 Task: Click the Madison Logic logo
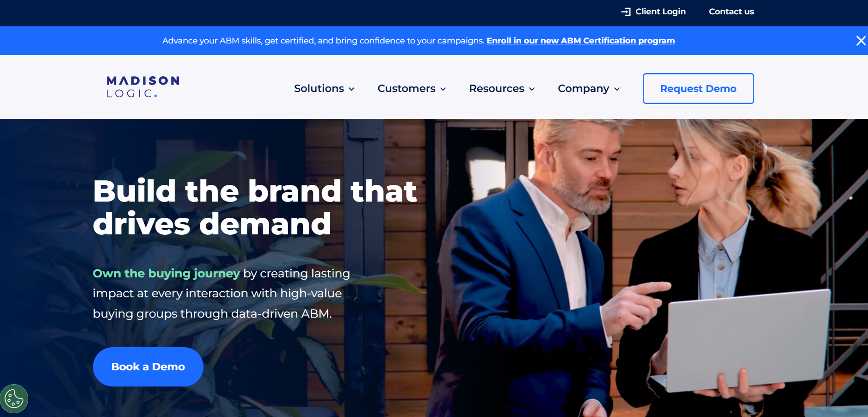[x=142, y=87]
